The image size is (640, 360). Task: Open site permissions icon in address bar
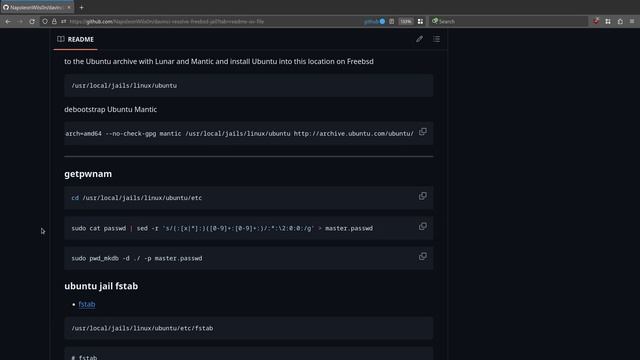[64, 21]
